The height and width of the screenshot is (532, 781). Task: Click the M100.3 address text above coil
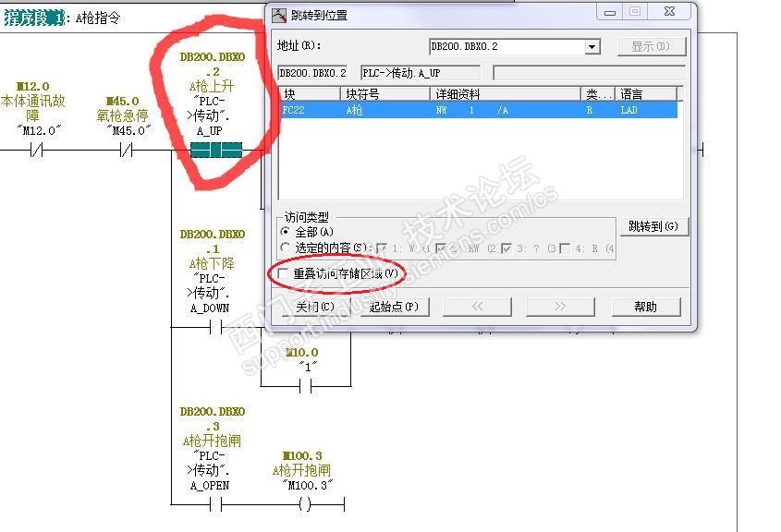click(302, 455)
